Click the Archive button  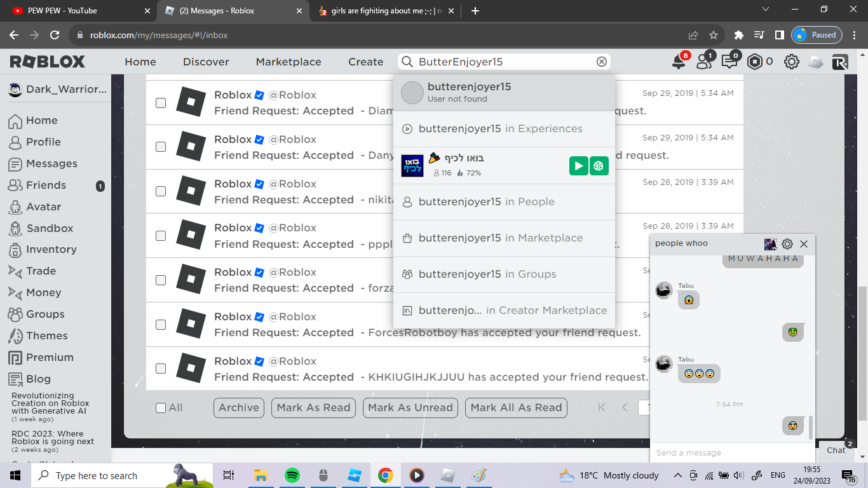(239, 408)
